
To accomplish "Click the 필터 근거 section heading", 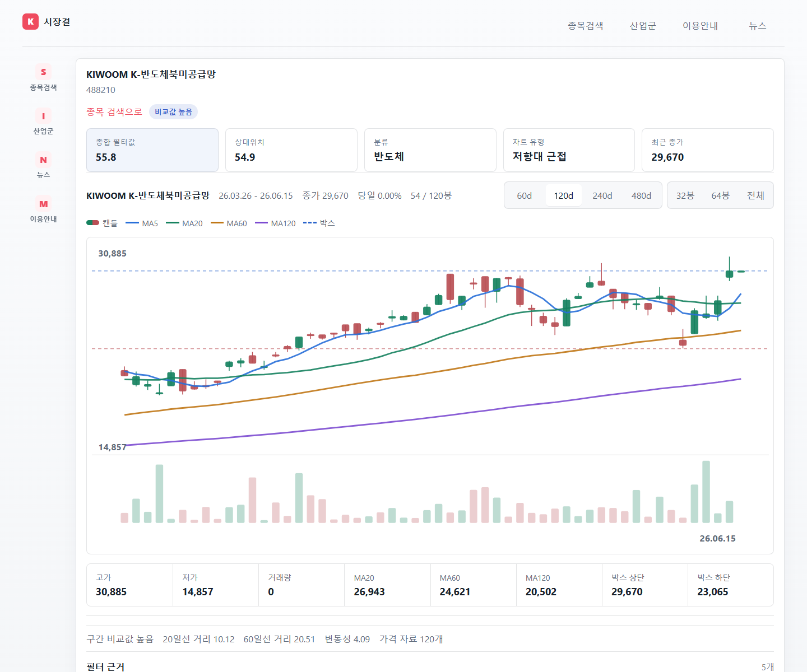I will pyautogui.click(x=105, y=666).
